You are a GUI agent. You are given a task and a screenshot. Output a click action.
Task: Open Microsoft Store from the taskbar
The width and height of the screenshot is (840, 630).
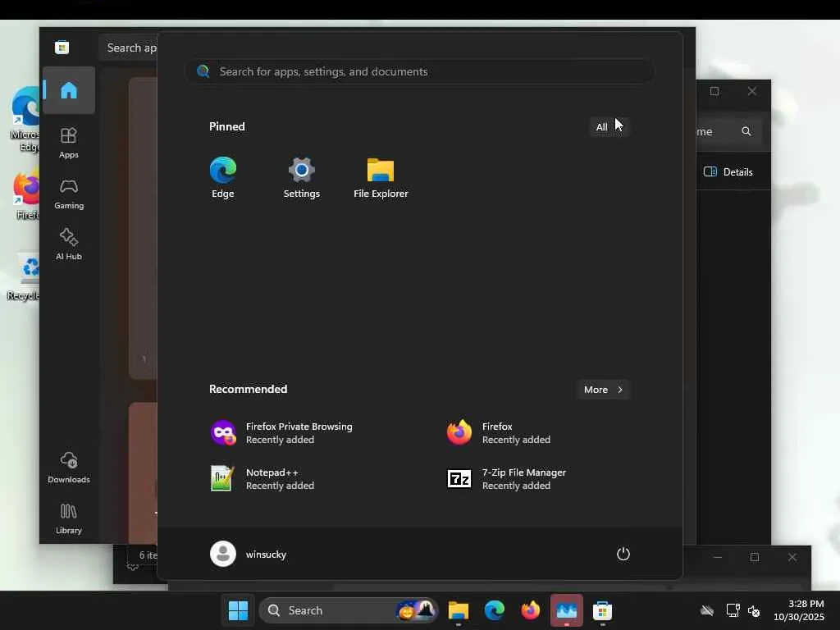click(x=602, y=610)
